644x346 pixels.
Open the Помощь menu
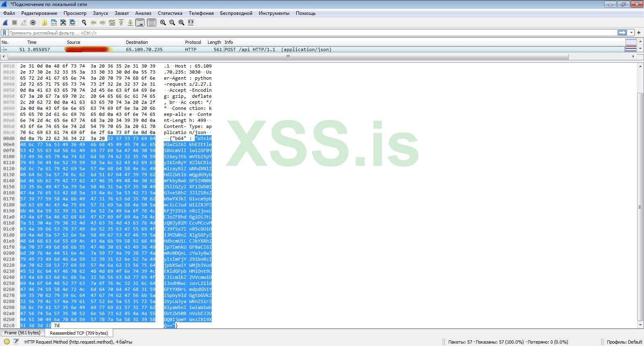(x=306, y=13)
